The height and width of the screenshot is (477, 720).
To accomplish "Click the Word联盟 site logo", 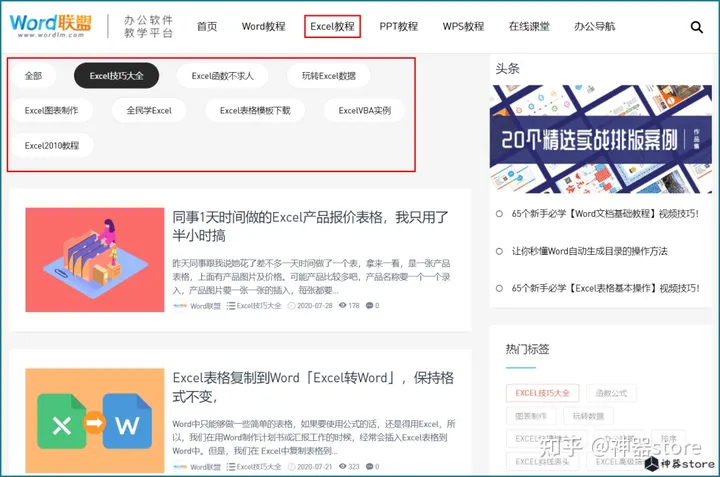I will [51, 26].
